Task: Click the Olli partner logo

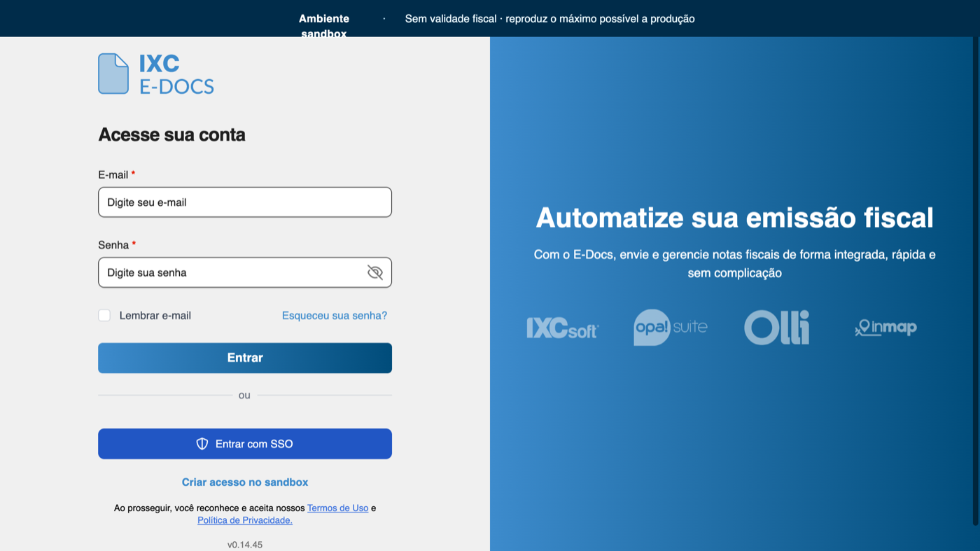Action: pyautogui.click(x=777, y=327)
